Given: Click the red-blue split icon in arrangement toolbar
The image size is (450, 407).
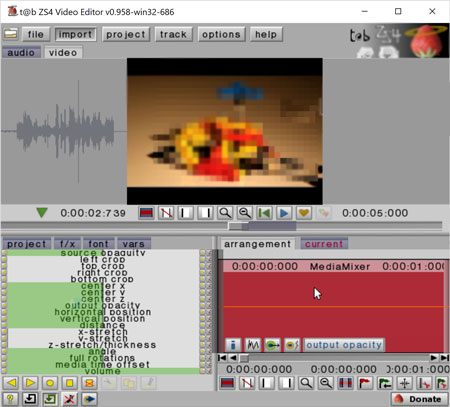Looking at the screenshot, I should (x=345, y=383).
